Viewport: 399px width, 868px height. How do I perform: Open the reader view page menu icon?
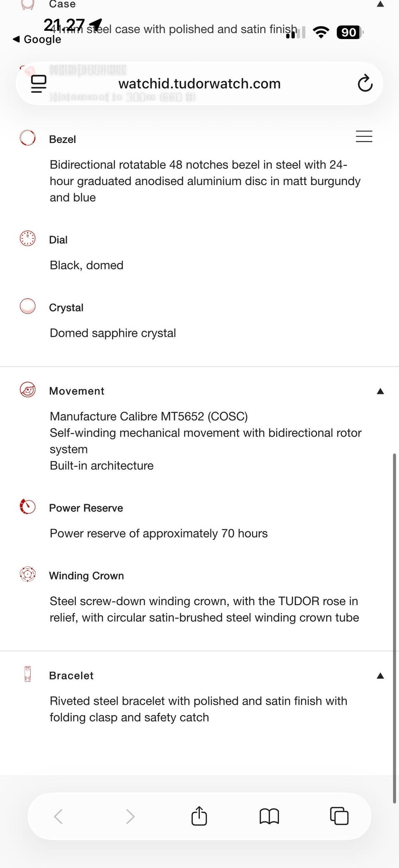point(39,83)
